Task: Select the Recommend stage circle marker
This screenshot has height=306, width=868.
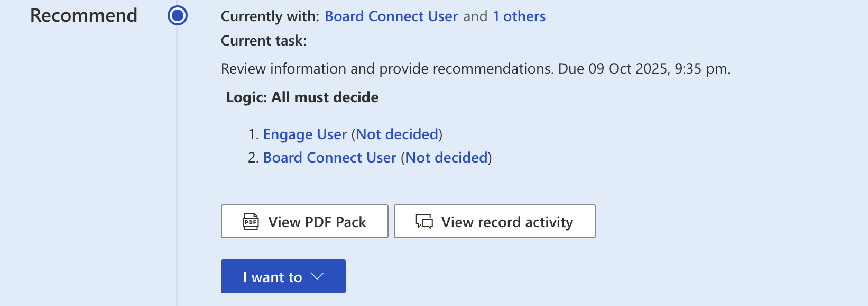Action: [178, 15]
